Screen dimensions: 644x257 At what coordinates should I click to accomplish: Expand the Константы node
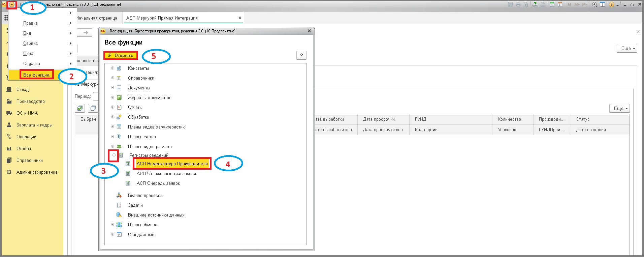pos(113,68)
